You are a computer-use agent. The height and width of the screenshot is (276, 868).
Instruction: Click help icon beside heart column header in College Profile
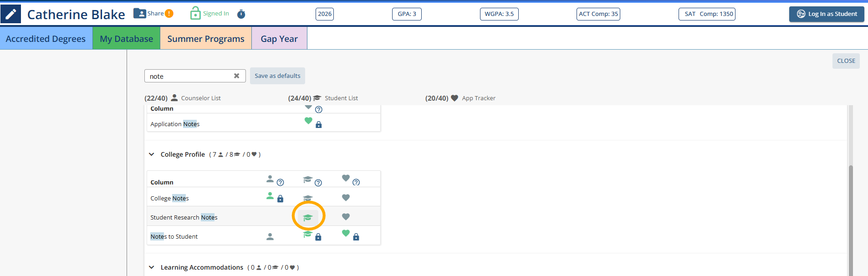pos(356,182)
